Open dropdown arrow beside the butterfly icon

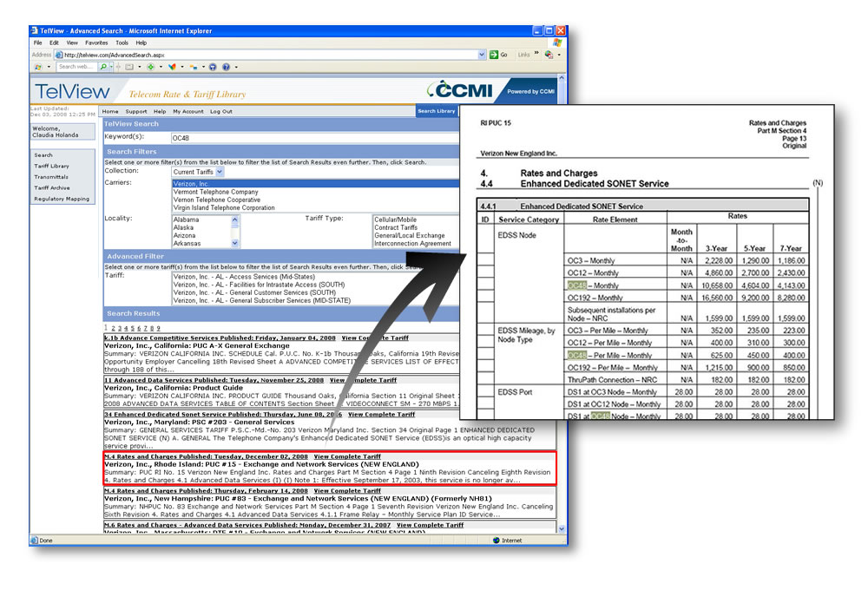[x=182, y=67]
